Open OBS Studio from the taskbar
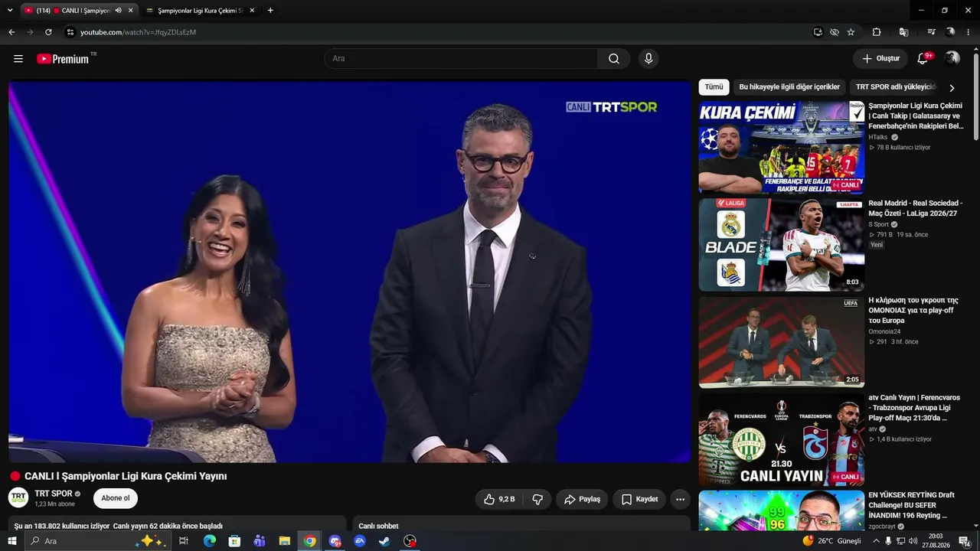This screenshot has width=980, height=551. [x=410, y=541]
